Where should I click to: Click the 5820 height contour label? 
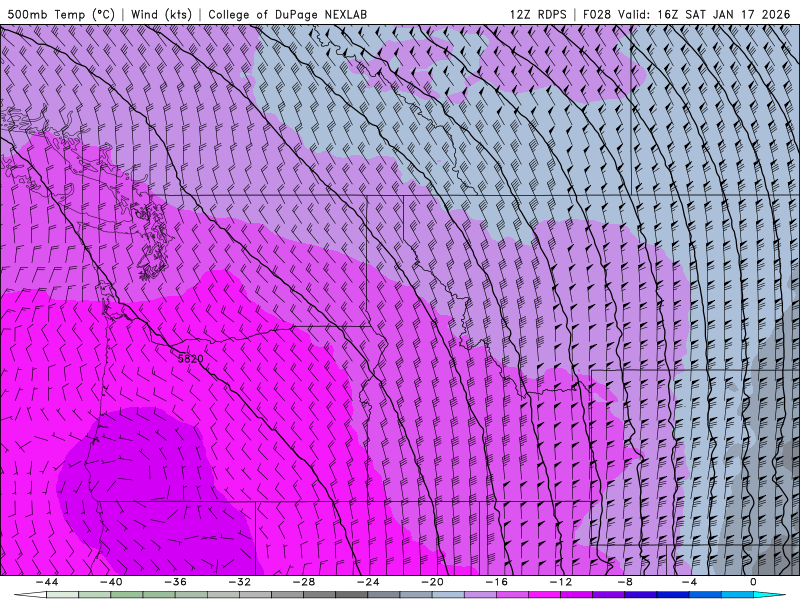191,359
